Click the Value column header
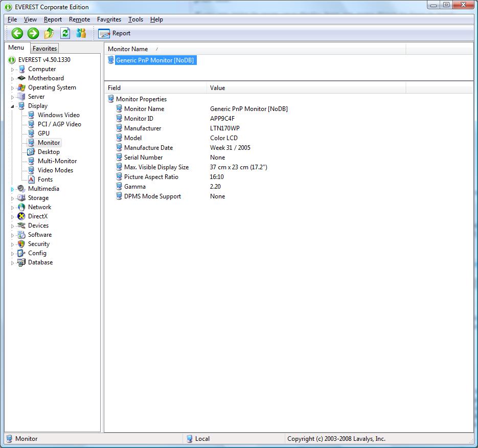 tap(306, 88)
